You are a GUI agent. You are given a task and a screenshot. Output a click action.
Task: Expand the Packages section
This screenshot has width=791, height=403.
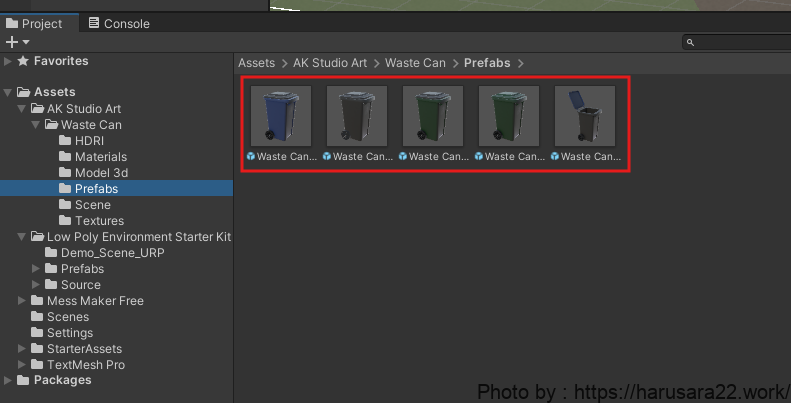pos(9,380)
